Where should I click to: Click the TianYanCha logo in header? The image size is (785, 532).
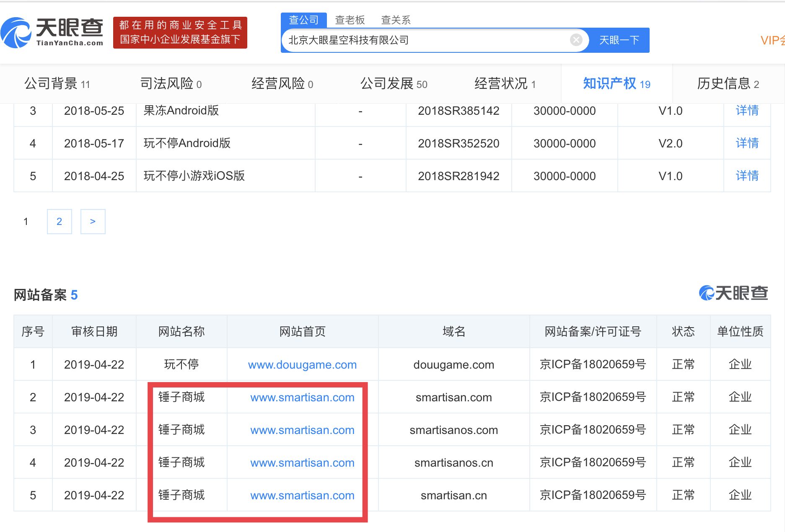52,33
